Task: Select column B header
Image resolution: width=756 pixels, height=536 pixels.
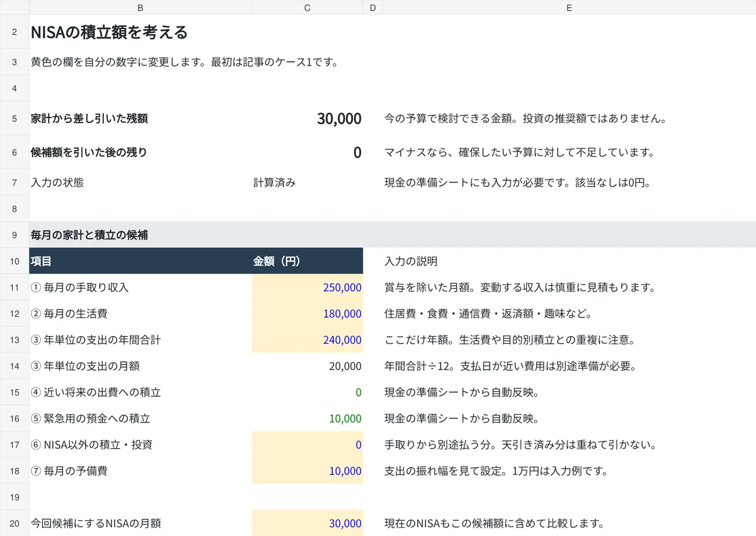Action: (140, 8)
